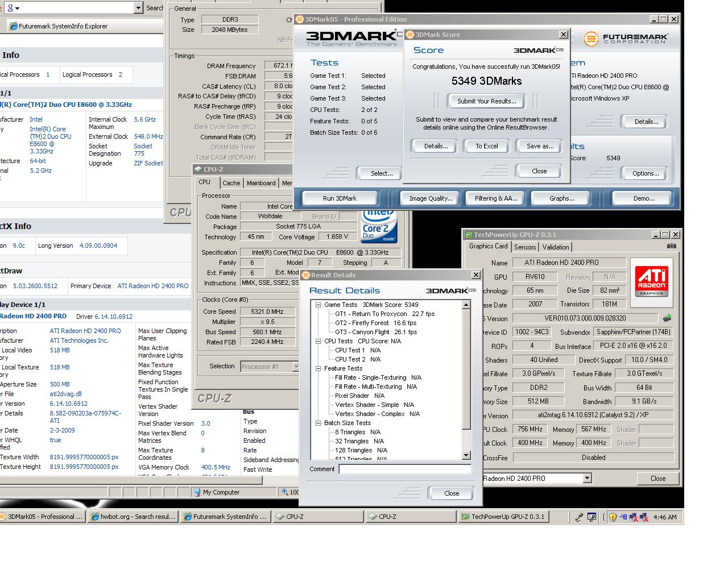Open the yellow security shield tray icon
Viewport: 728px width, 582px height.
613,517
